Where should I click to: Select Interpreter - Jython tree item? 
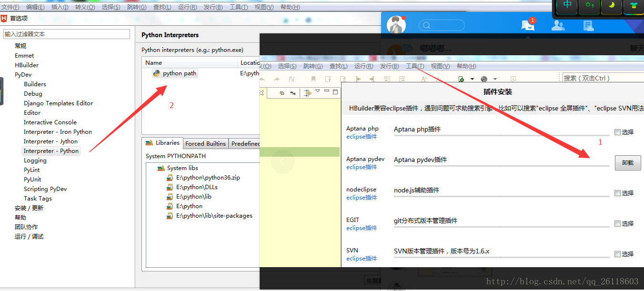click(x=51, y=141)
